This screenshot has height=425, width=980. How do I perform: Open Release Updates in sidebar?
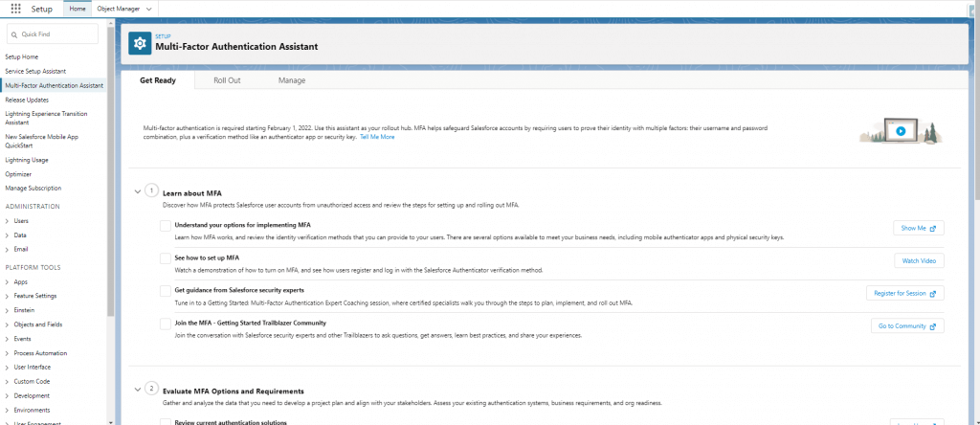pyautogui.click(x=27, y=100)
